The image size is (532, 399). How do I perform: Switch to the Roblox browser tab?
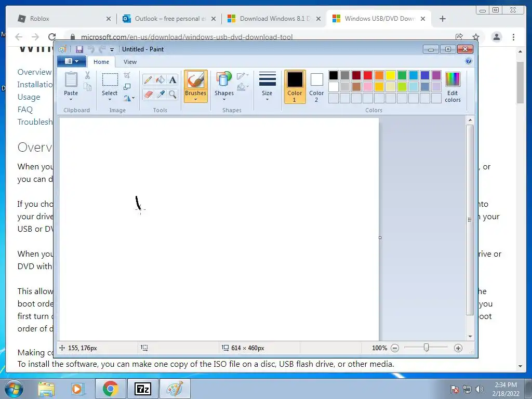[64, 19]
